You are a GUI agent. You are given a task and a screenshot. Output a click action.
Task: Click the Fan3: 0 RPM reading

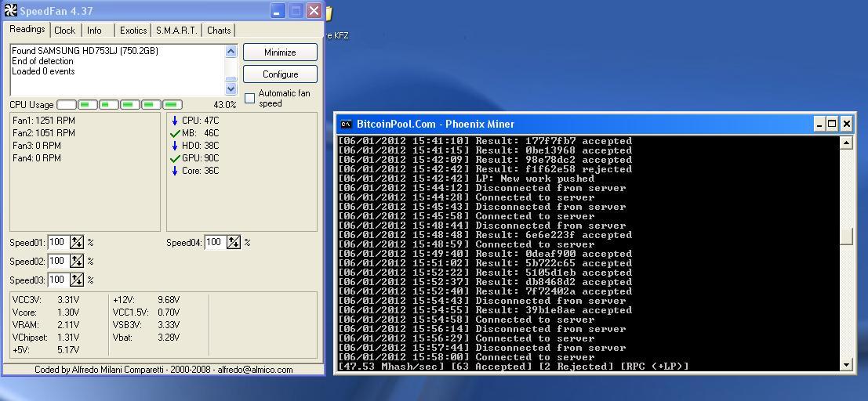(37, 146)
